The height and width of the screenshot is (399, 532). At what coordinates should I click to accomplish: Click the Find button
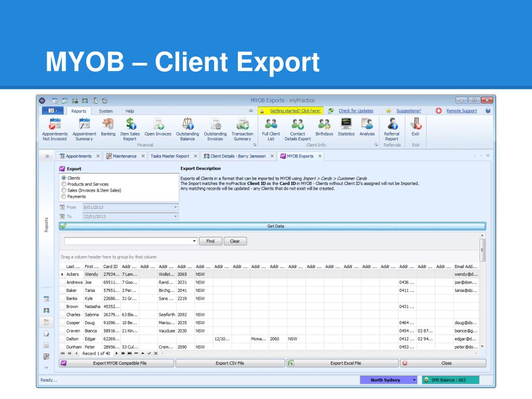[210, 241]
